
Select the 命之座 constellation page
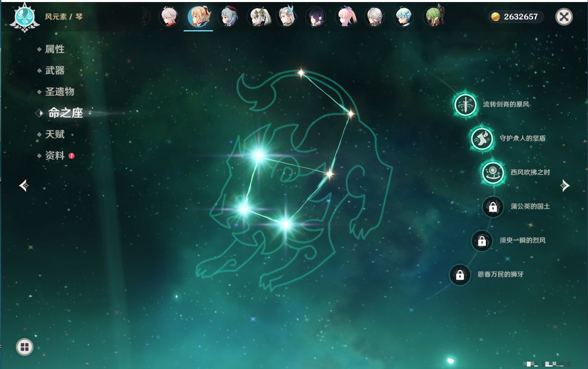point(65,113)
